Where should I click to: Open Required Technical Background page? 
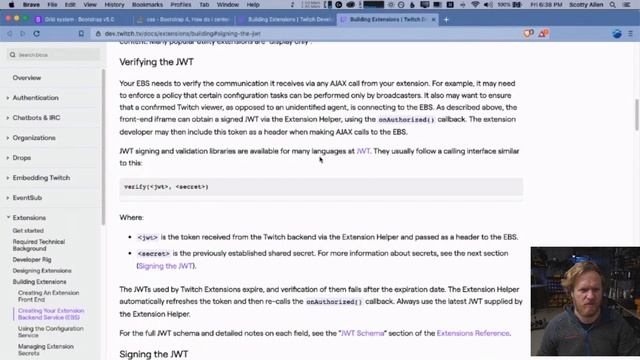coord(39,245)
